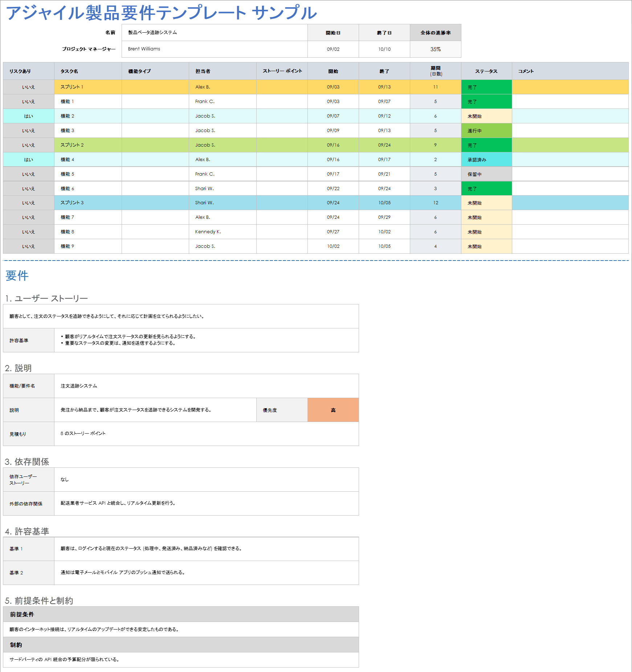Select the 基準 2 notification text cell

pyautogui.click(x=206, y=573)
